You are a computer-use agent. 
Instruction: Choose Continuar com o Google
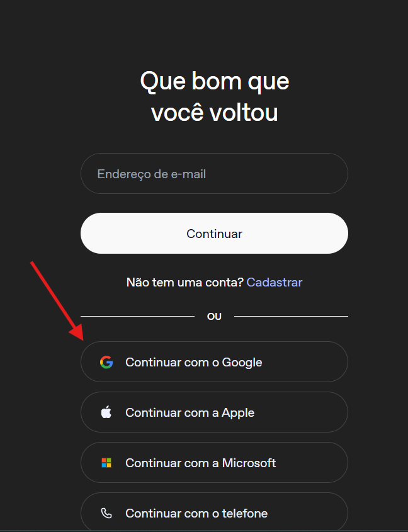click(x=214, y=362)
